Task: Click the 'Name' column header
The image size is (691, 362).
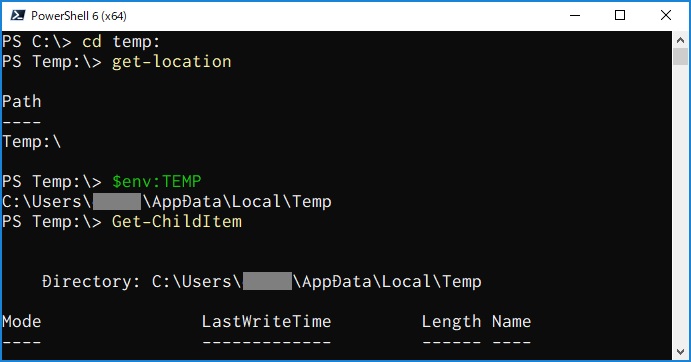Action: coord(511,321)
